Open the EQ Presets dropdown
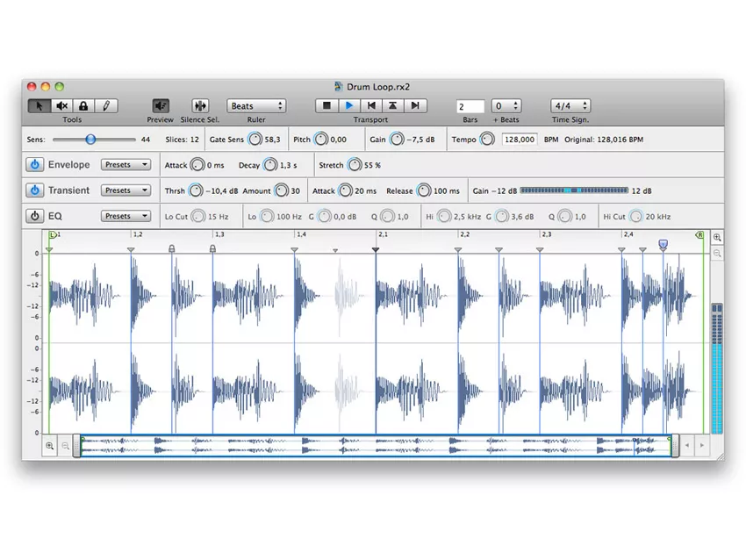This screenshot has height=560, width=746. pyautogui.click(x=126, y=216)
